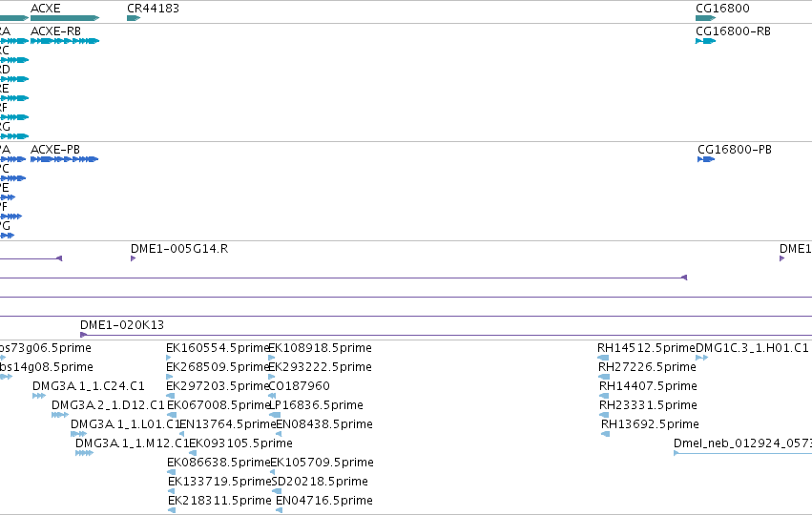The height and width of the screenshot is (515, 812).
Task: Select the RH14407.5prime EST label
Action: [648, 386]
